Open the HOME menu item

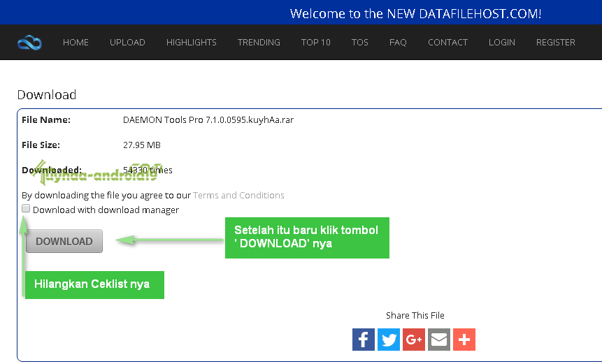[76, 42]
